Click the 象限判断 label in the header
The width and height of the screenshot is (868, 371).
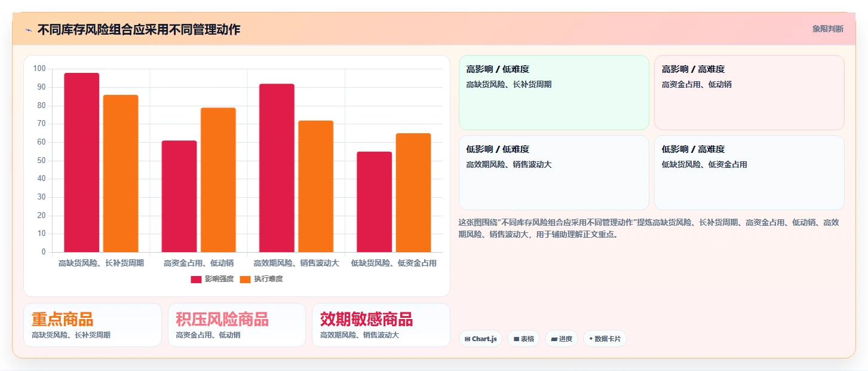pos(828,29)
